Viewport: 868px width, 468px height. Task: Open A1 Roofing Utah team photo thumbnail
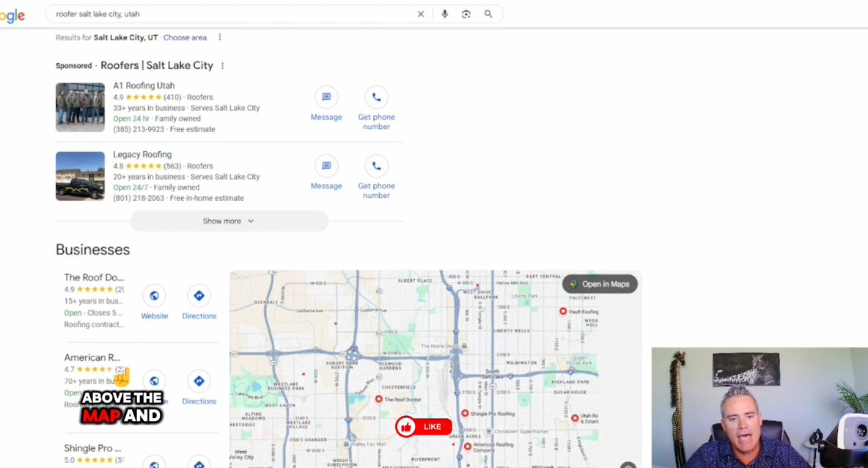(80, 107)
